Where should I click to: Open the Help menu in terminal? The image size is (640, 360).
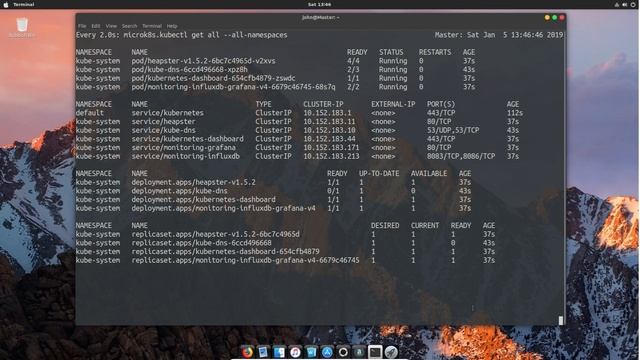click(172, 26)
